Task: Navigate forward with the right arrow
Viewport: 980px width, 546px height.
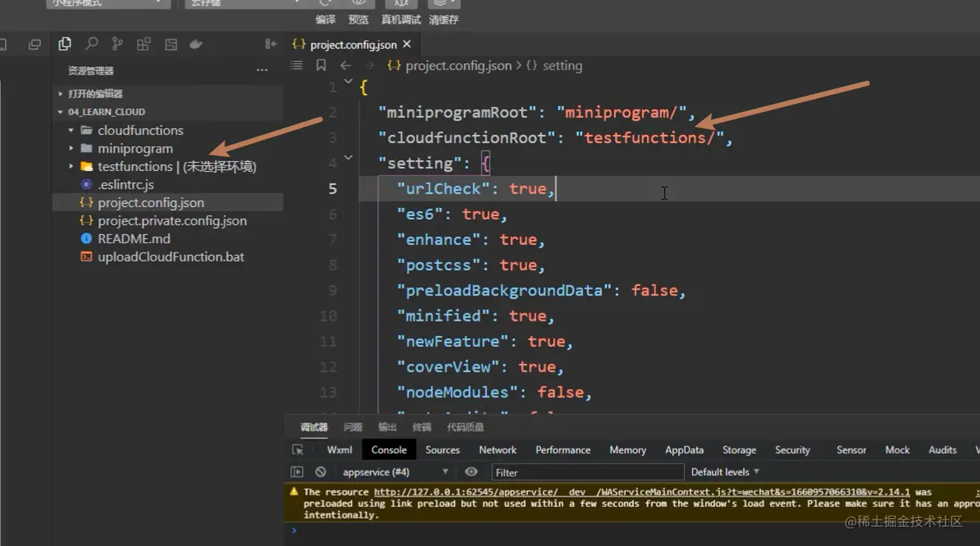Action: pos(370,66)
